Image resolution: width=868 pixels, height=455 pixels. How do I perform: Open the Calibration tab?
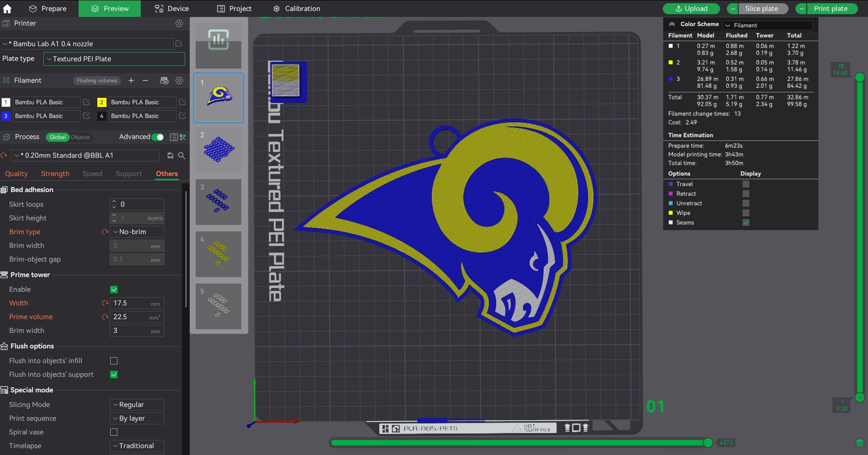[297, 9]
